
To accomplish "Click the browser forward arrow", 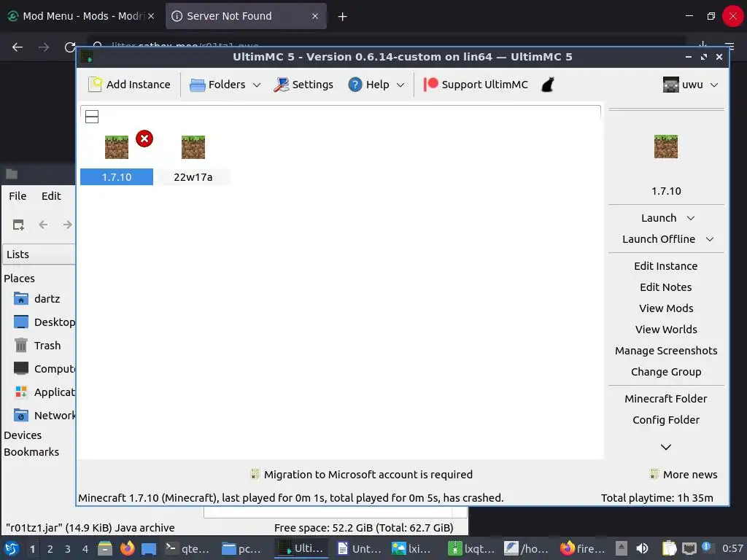I will click(x=44, y=47).
